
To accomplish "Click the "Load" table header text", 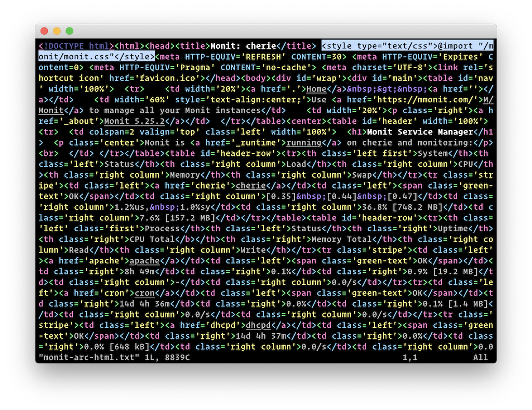I will (x=297, y=164).
